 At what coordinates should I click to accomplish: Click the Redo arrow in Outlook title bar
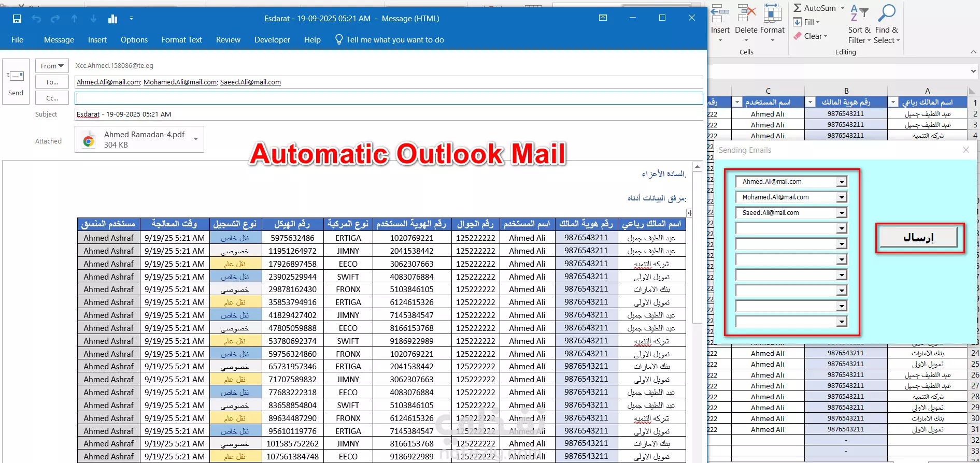pos(55,19)
